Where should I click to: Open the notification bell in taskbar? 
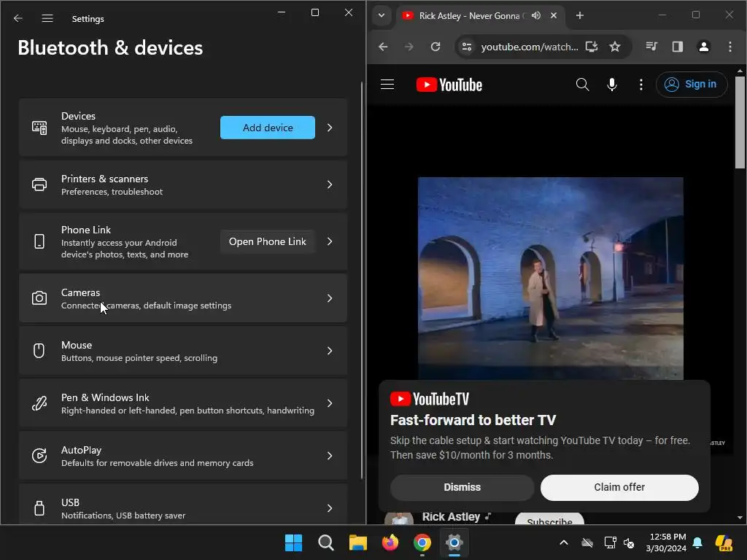click(x=697, y=542)
